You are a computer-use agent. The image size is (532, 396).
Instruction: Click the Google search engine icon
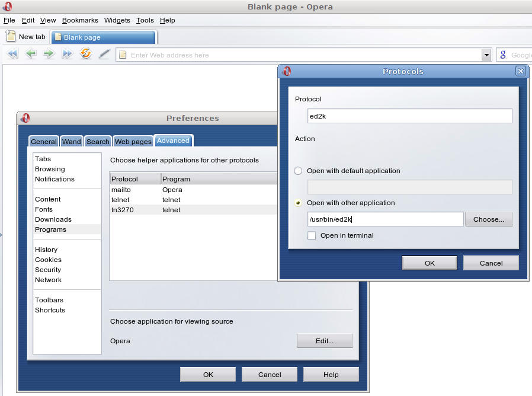pos(503,55)
